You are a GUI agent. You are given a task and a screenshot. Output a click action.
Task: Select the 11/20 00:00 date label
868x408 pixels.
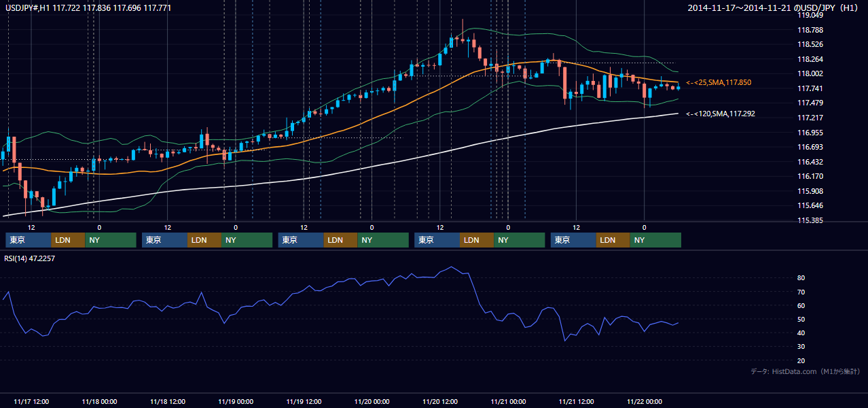click(372, 401)
